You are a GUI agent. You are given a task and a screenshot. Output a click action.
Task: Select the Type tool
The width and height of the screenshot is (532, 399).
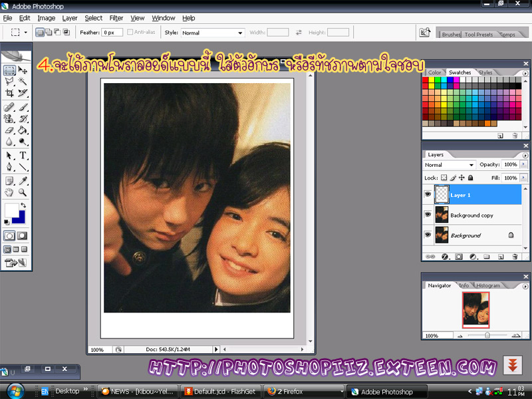[x=23, y=156]
